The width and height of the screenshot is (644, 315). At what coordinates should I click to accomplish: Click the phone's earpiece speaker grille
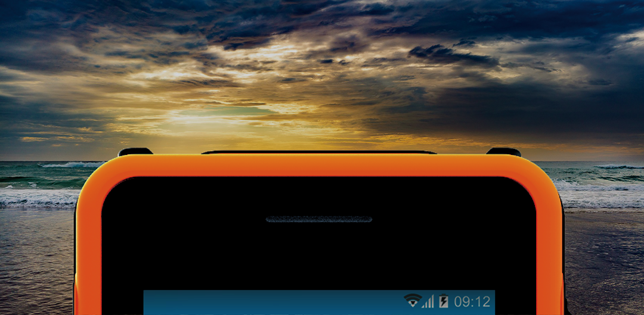[318, 220]
